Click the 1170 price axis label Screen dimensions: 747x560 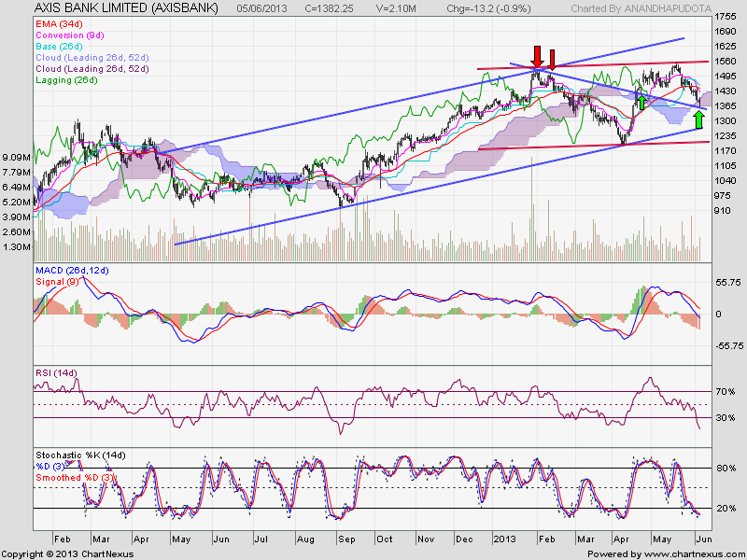[x=726, y=151]
